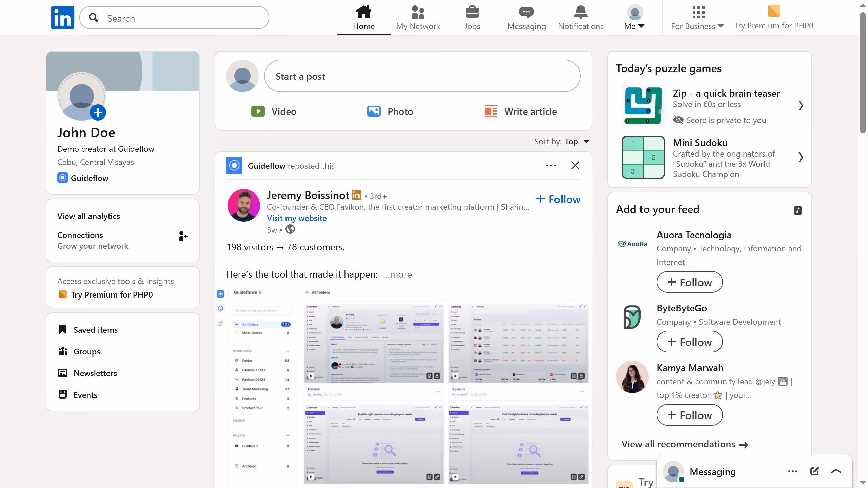The width and height of the screenshot is (868, 488).
Task: Open the Jobs briefcase icon
Action: pos(472,12)
